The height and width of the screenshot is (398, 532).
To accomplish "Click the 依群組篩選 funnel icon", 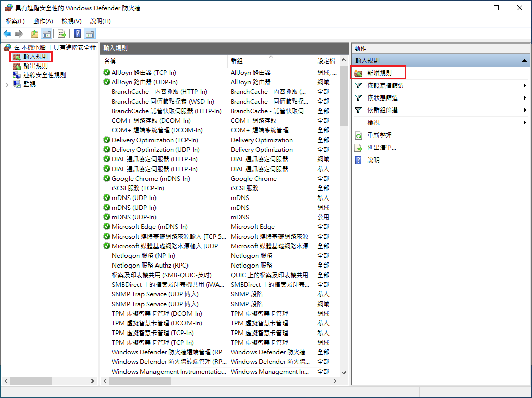I will point(358,110).
